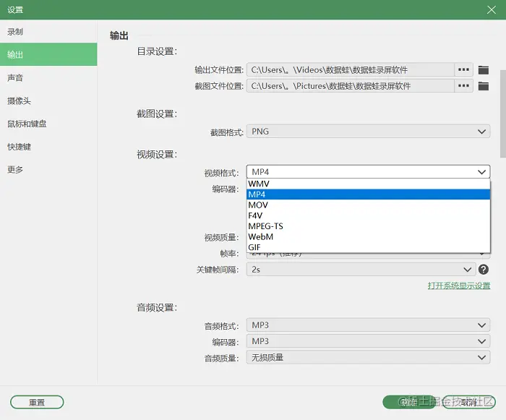The width and height of the screenshot is (506, 420).
Task: Browse output file location with ellipsis button
Action: pyautogui.click(x=463, y=69)
